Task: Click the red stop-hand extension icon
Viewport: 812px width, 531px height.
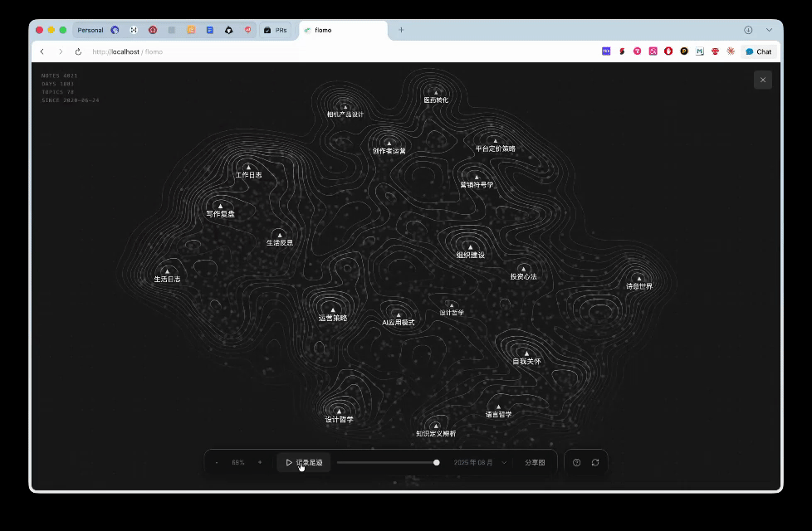Action: [x=668, y=51]
